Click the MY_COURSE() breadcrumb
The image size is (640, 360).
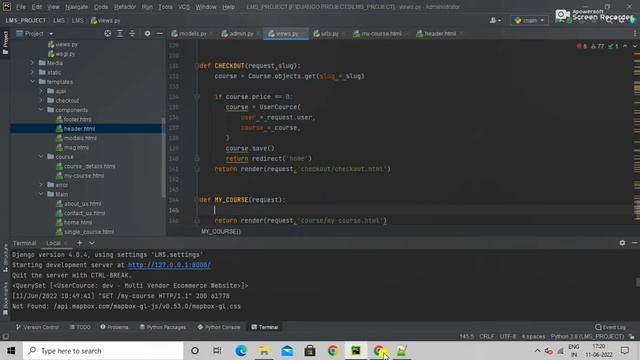point(221,231)
